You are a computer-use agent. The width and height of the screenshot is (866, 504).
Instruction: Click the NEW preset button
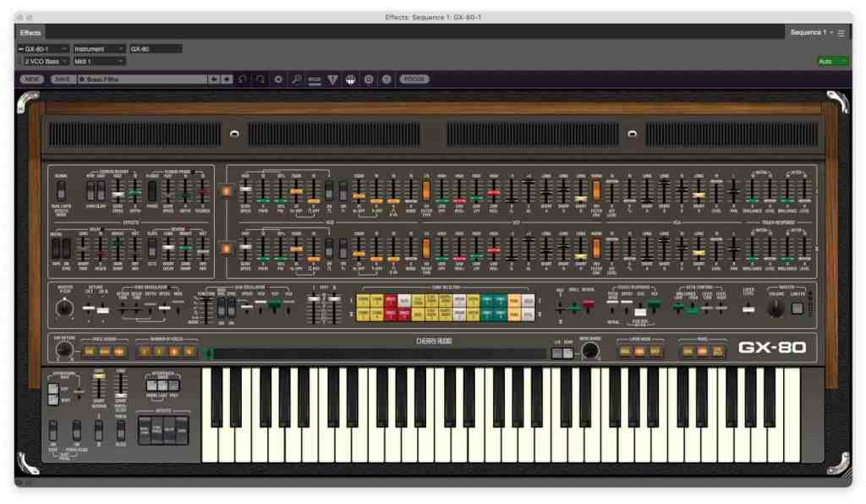(32, 79)
